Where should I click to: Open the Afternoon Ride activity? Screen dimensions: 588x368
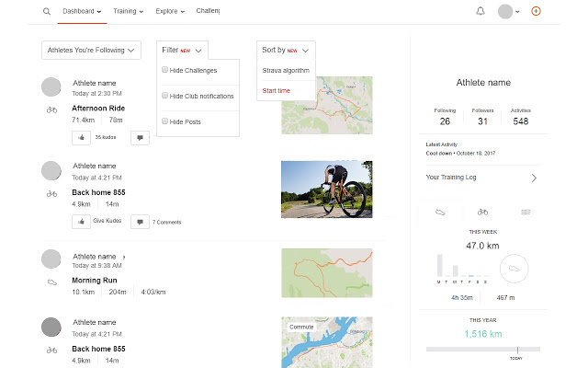click(98, 109)
